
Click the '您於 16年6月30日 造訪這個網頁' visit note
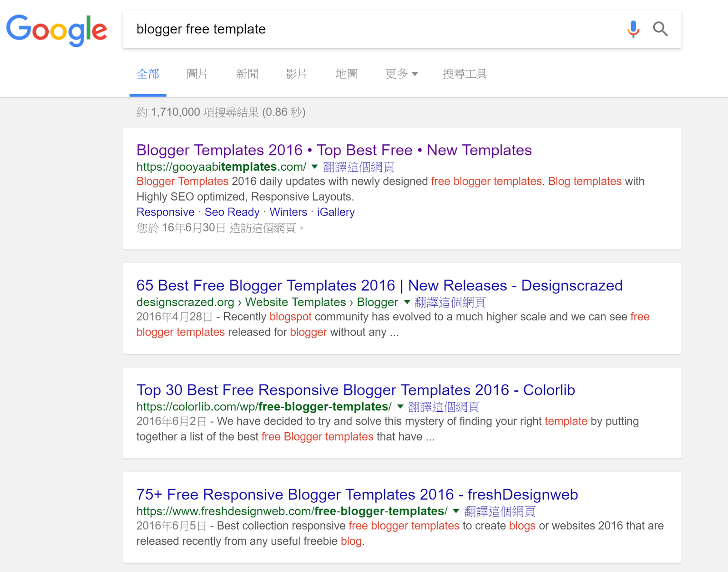220,228
